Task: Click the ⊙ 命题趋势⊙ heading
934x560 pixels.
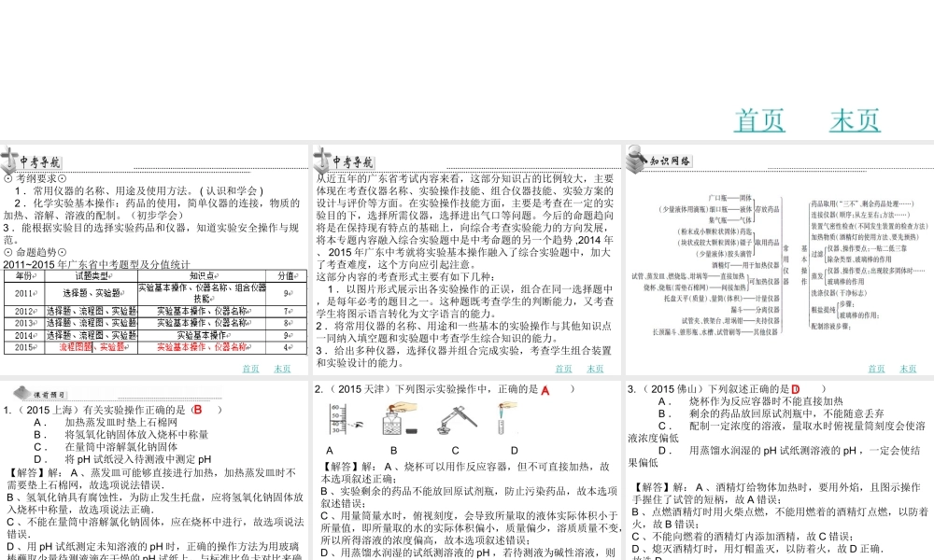Action: point(35,252)
